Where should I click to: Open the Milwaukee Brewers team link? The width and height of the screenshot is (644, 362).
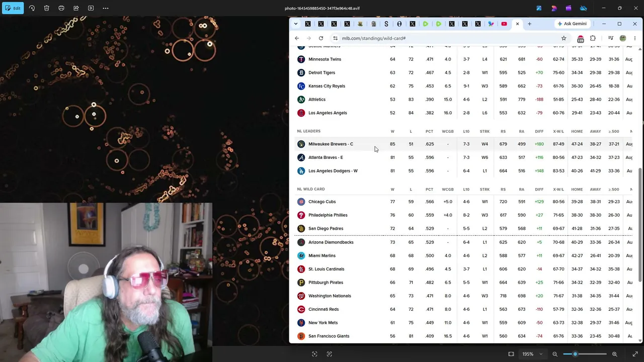(x=331, y=144)
